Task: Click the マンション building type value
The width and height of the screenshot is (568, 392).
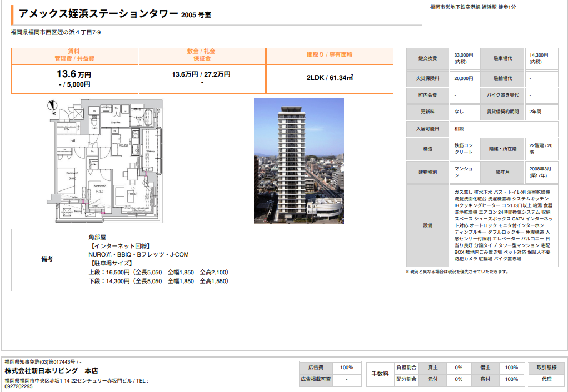Action: coord(463,172)
